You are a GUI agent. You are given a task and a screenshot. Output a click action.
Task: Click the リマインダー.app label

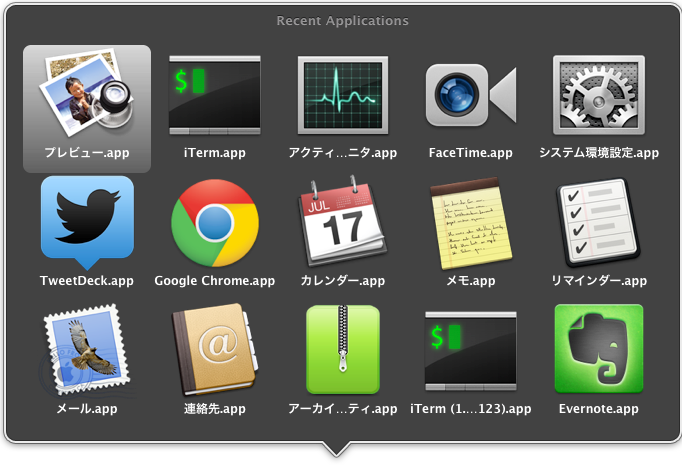click(599, 281)
